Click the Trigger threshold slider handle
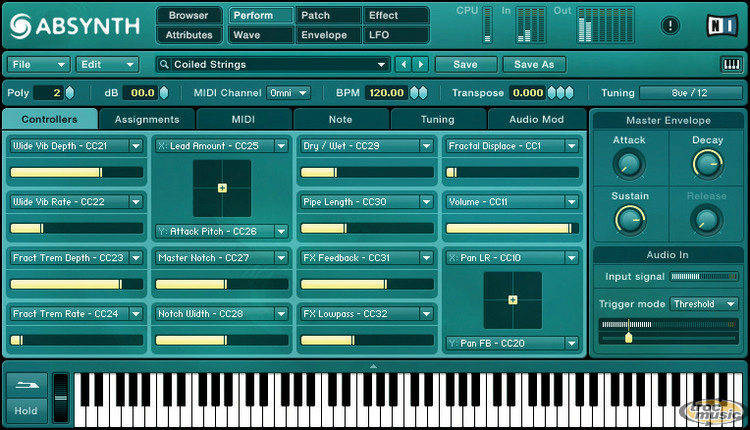The width and height of the screenshot is (750, 430). pos(629,338)
